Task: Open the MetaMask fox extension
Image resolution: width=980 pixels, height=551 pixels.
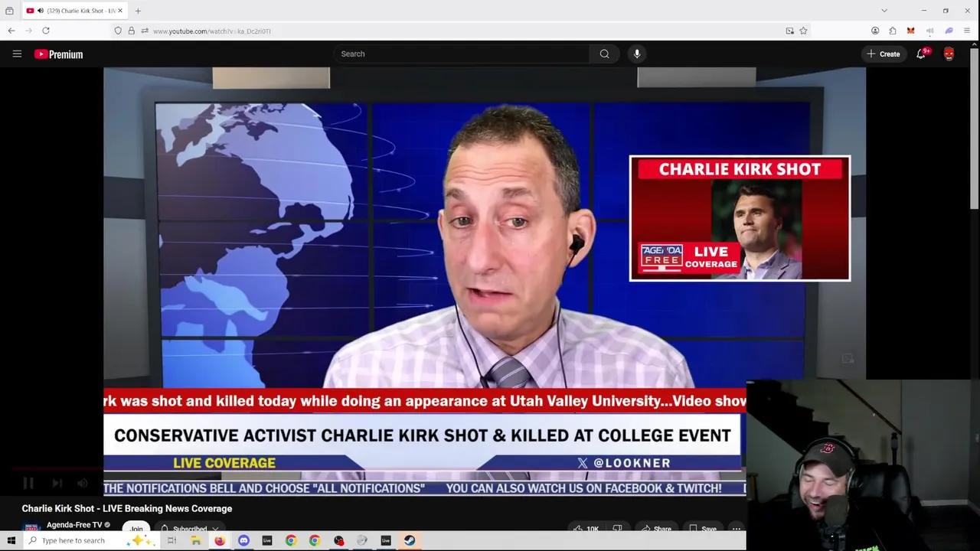Action: 910,31
